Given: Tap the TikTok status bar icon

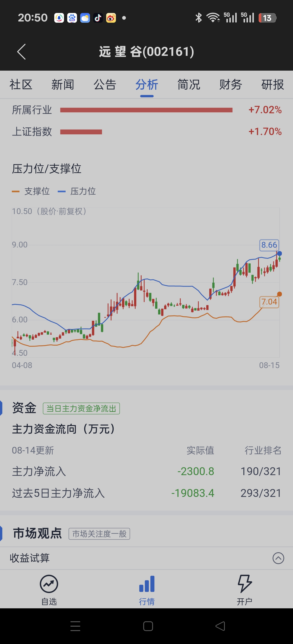Looking at the screenshot, I should coord(98,18).
